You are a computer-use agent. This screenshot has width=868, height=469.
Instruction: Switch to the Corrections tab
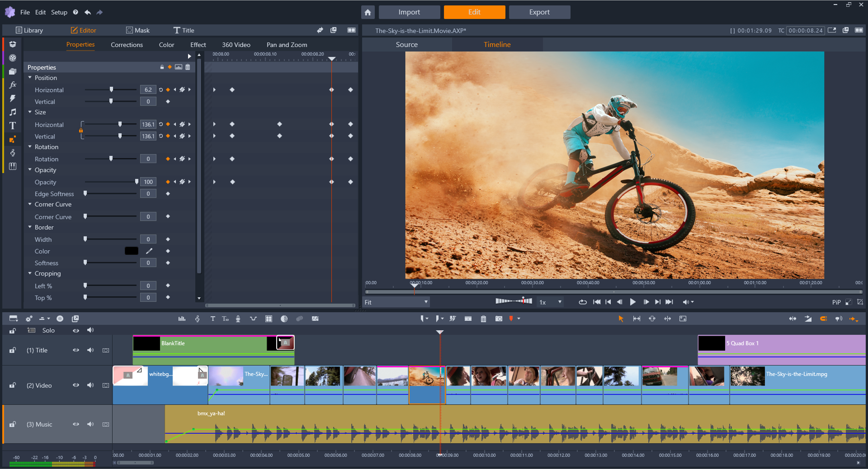[127, 45]
